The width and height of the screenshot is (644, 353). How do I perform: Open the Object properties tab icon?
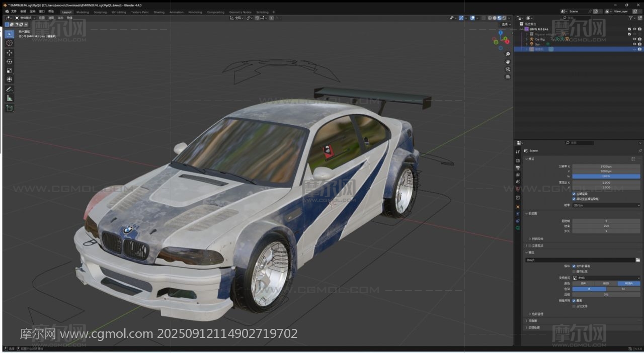click(x=518, y=206)
